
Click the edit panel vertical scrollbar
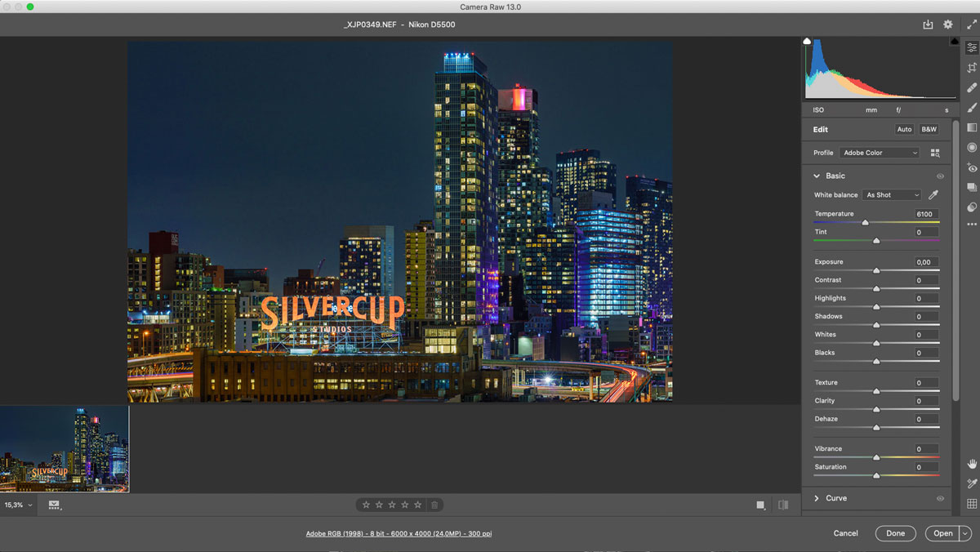click(955, 261)
